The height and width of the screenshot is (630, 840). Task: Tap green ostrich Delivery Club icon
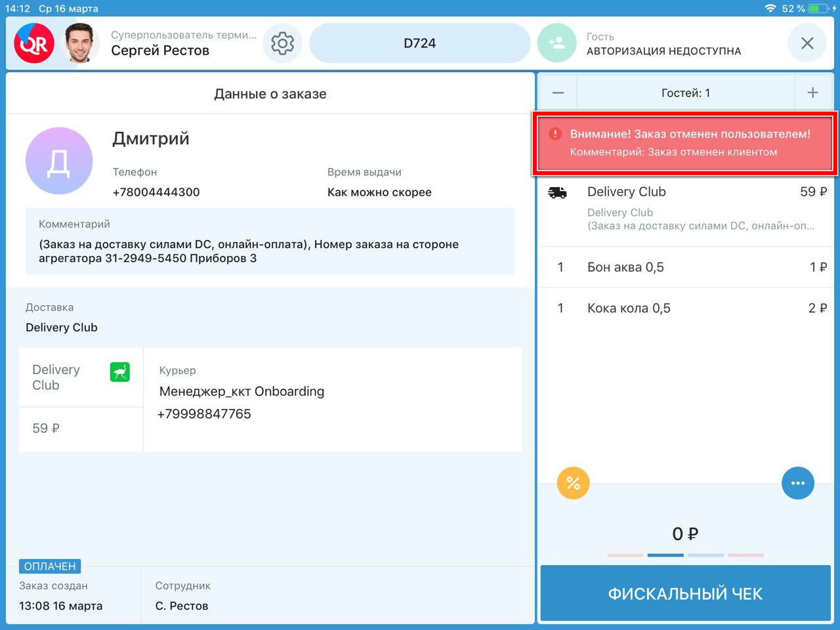point(119,372)
